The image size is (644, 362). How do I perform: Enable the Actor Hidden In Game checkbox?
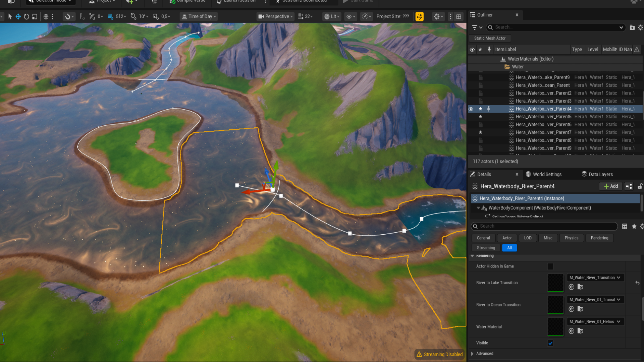point(550,266)
